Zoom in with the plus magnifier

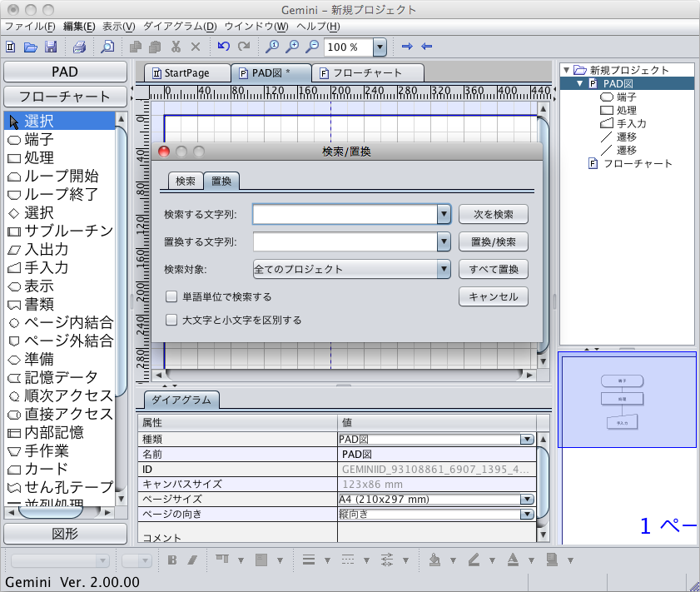point(292,46)
